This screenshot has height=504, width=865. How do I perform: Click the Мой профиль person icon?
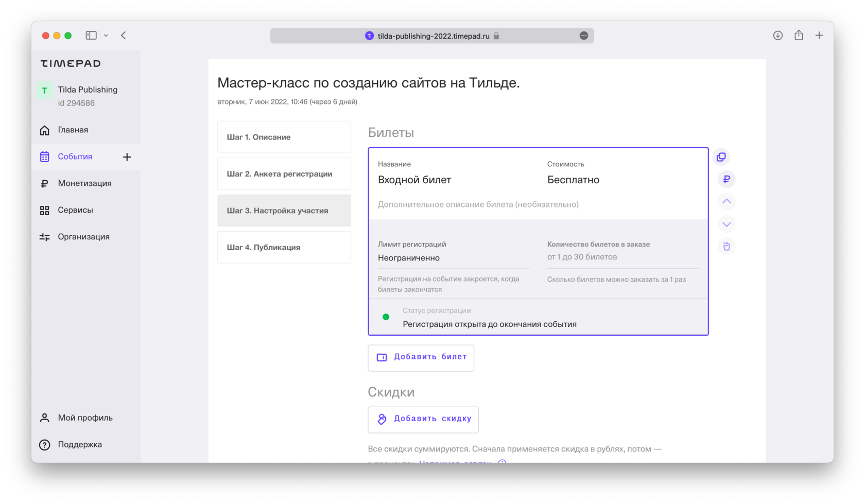[45, 418]
